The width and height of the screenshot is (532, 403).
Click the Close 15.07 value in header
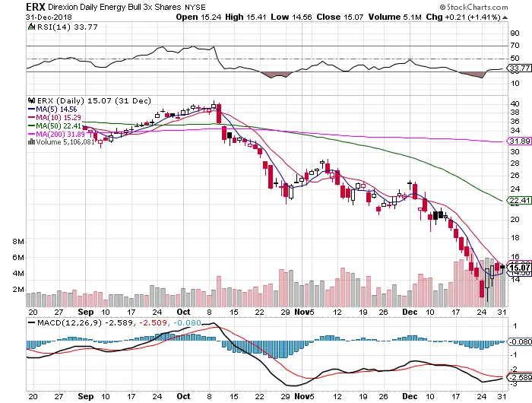pos(340,17)
